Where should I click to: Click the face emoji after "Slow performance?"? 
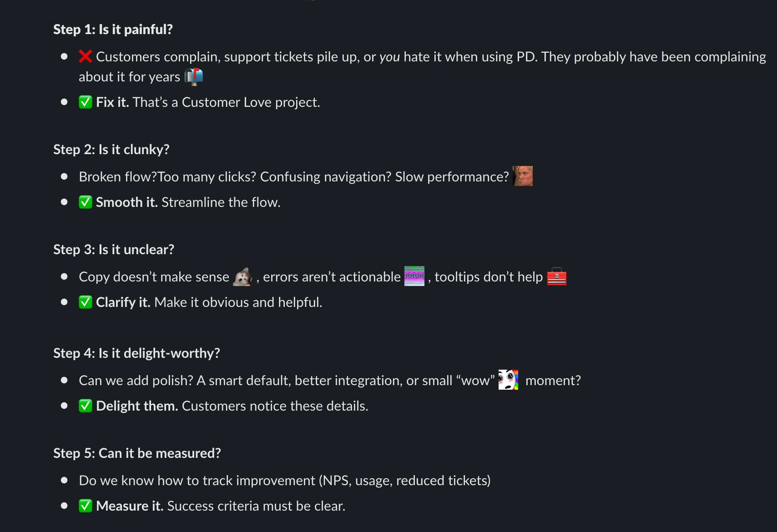point(523,176)
